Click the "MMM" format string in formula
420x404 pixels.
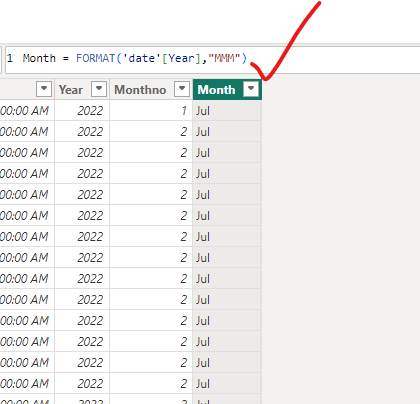pos(224,58)
